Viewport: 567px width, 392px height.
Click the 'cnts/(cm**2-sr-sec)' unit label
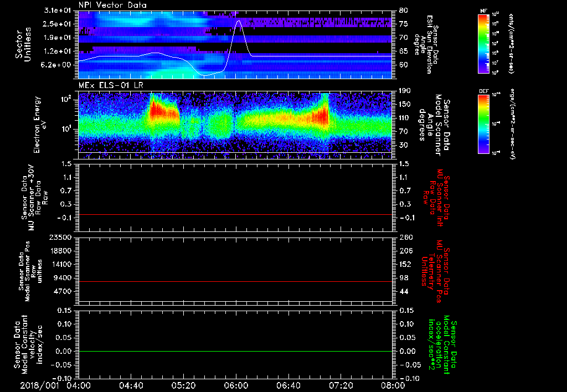[x=511, y=44]
